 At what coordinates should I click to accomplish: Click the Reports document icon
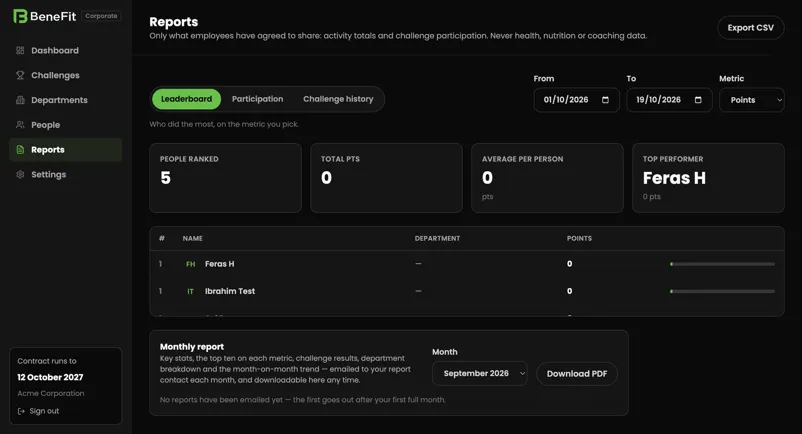click(20, 150)
